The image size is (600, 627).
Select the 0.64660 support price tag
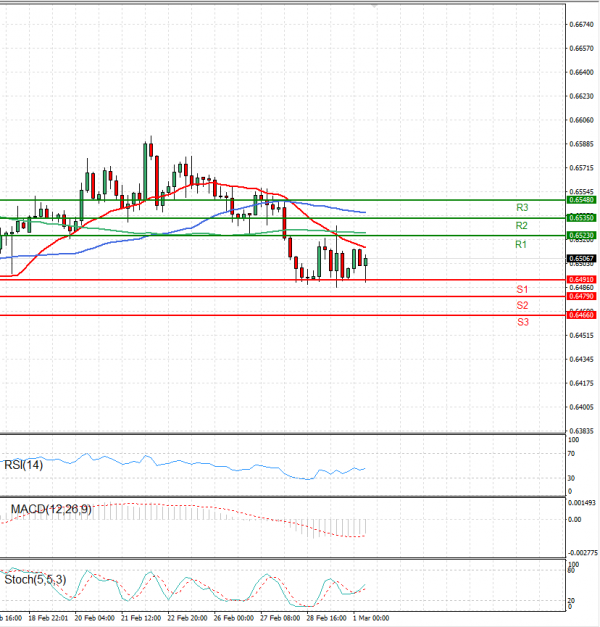[582, 315]
